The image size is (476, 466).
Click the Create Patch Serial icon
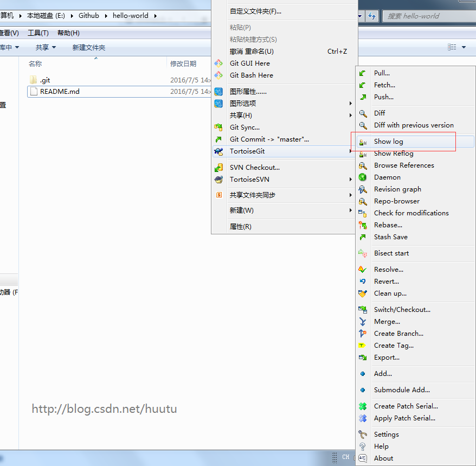(x=363, y=406)
